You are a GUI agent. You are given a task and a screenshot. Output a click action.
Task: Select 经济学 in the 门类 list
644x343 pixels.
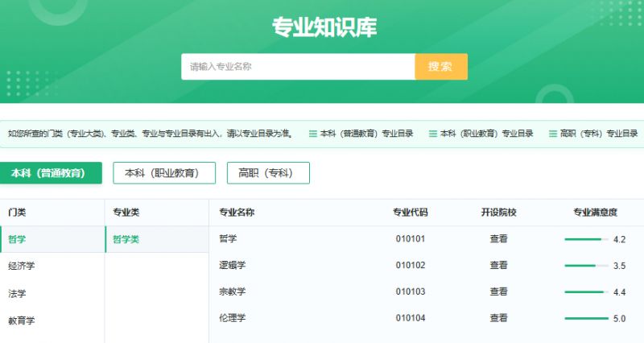(22, 266)
